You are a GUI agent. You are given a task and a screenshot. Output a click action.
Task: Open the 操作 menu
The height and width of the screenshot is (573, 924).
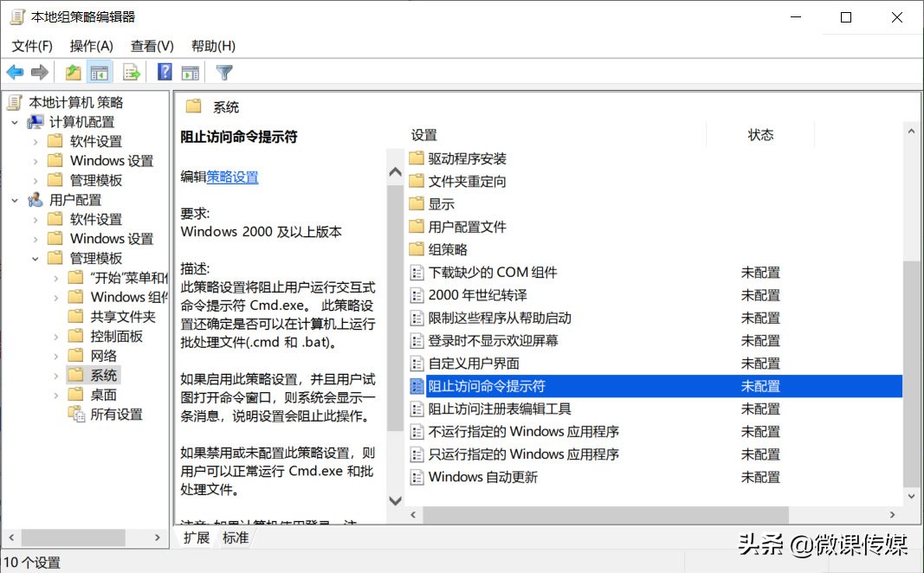(91, 45)
